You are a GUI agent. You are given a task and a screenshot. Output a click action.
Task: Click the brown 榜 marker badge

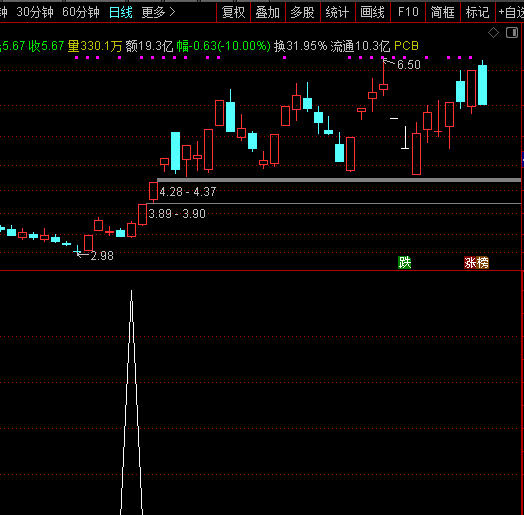483,263
